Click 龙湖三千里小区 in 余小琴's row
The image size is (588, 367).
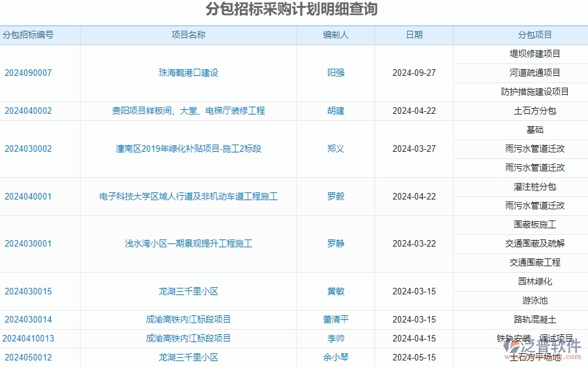[188, 357]
